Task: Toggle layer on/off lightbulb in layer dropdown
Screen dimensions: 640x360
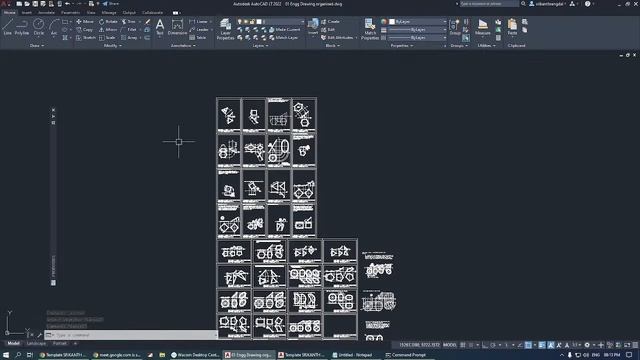Action: 240,22
